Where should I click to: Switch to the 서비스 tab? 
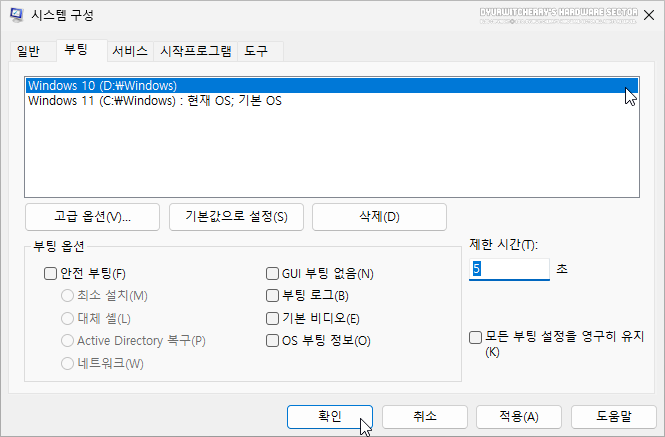130,51
